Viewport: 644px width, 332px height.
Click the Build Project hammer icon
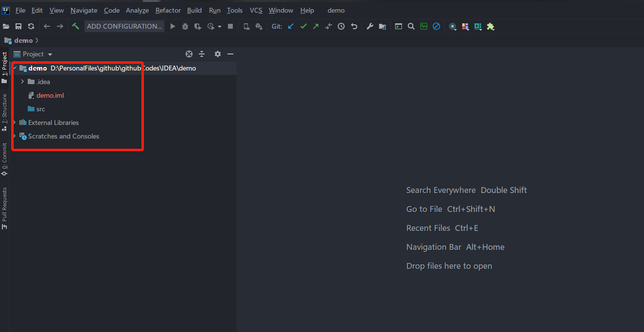pyautogui.click(x=75, y=26)
